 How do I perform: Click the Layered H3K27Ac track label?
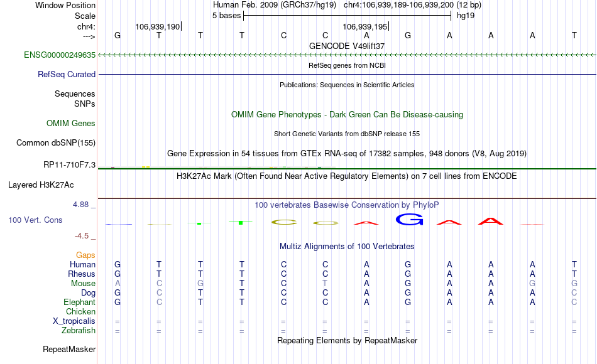tap(41, 185)
